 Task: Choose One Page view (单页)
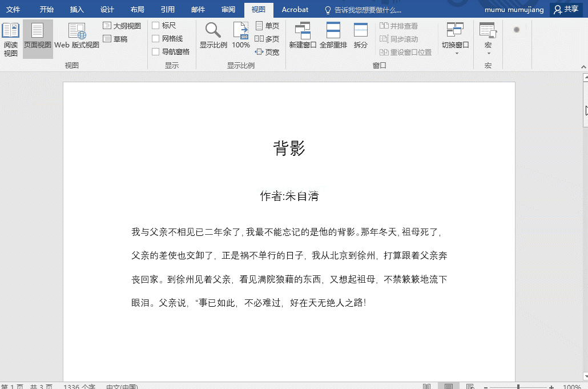[x=267, y=26]
